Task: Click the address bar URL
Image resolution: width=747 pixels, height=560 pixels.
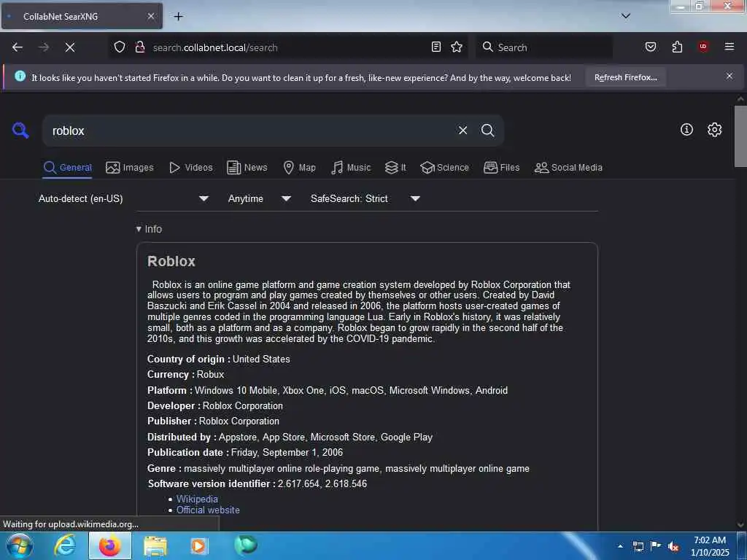Action: (x=215, y=47)
